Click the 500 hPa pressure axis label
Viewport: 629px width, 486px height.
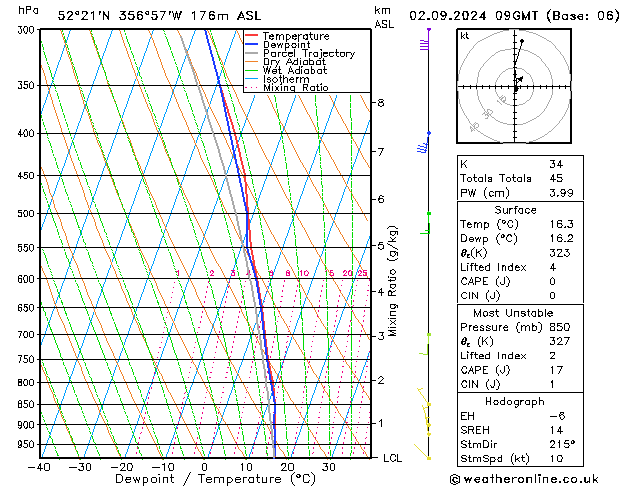pos(25,214)
